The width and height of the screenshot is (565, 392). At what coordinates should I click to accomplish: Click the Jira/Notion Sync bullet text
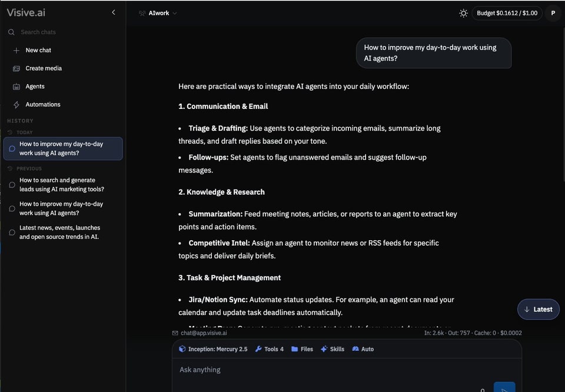(317, 306)
